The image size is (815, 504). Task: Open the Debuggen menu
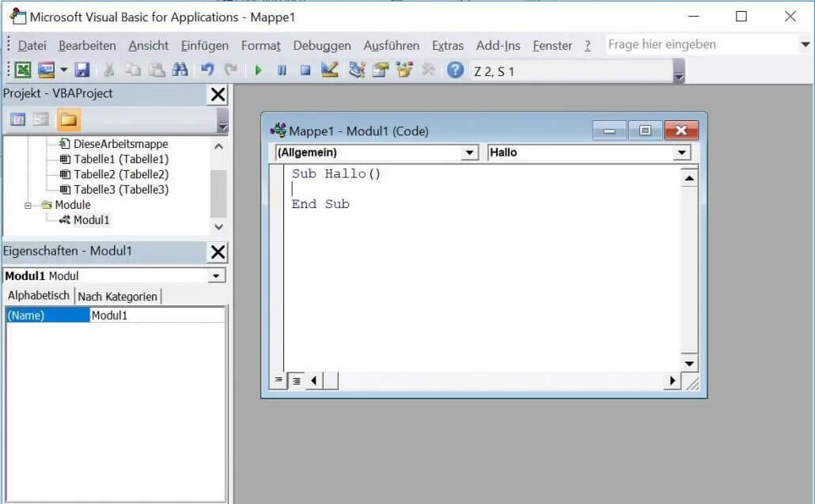322,46
